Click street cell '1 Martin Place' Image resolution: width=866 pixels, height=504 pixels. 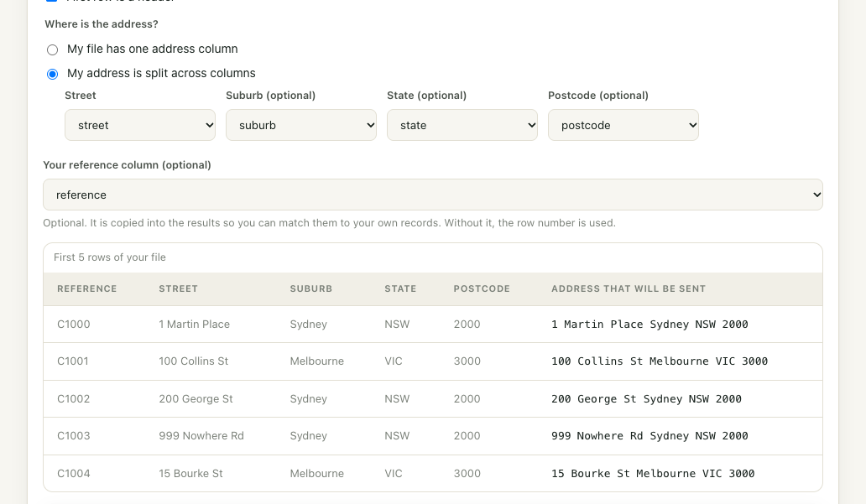(195, 324)
